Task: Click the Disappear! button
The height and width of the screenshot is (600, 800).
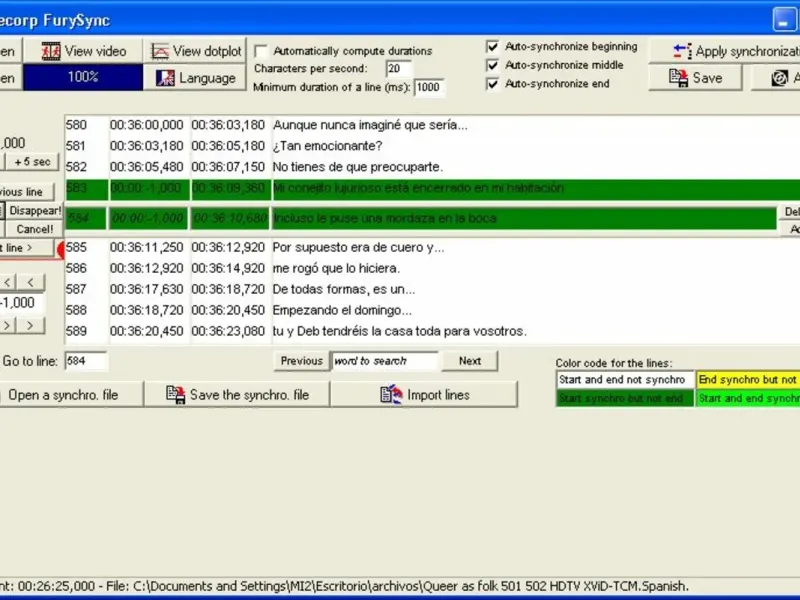Action: (35, 210)
